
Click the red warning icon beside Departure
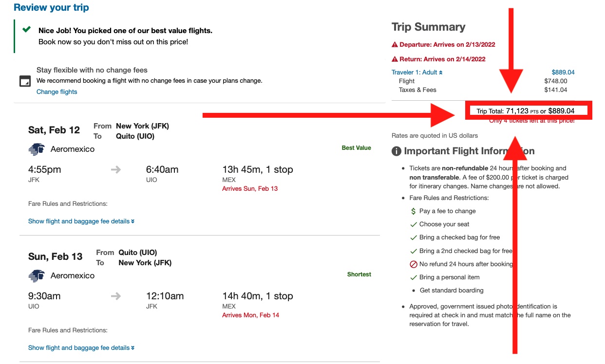pyautogui.click(x=395, y=45)
